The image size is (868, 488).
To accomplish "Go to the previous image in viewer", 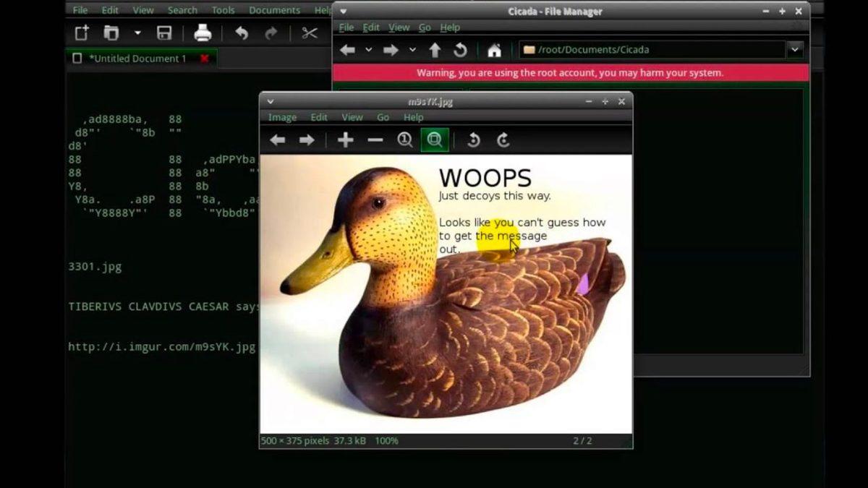I will [278, 140].
